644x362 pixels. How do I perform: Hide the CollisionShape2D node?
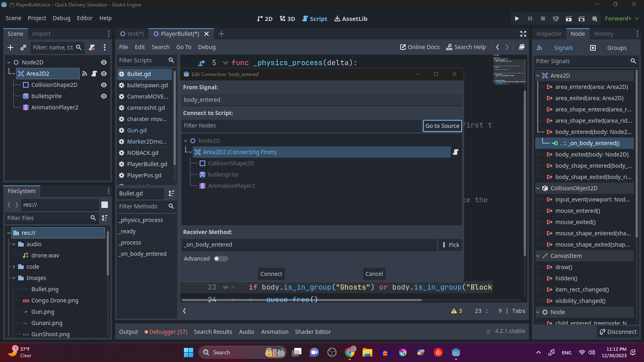(104, 85)
